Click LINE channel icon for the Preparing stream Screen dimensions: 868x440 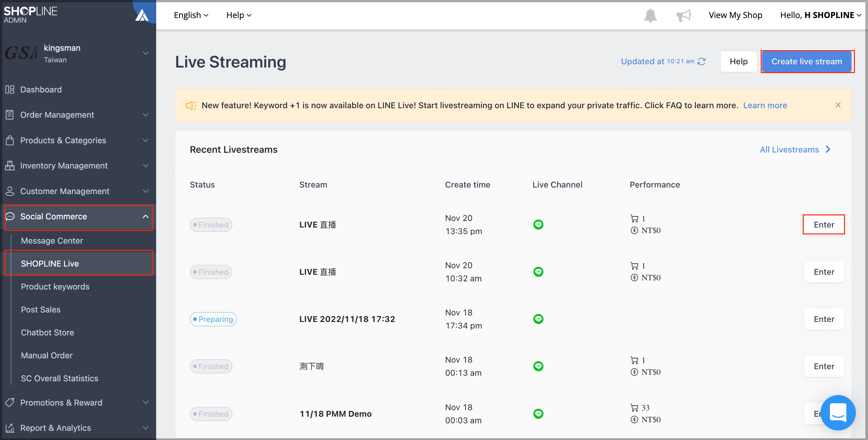[x=538, y=319]
